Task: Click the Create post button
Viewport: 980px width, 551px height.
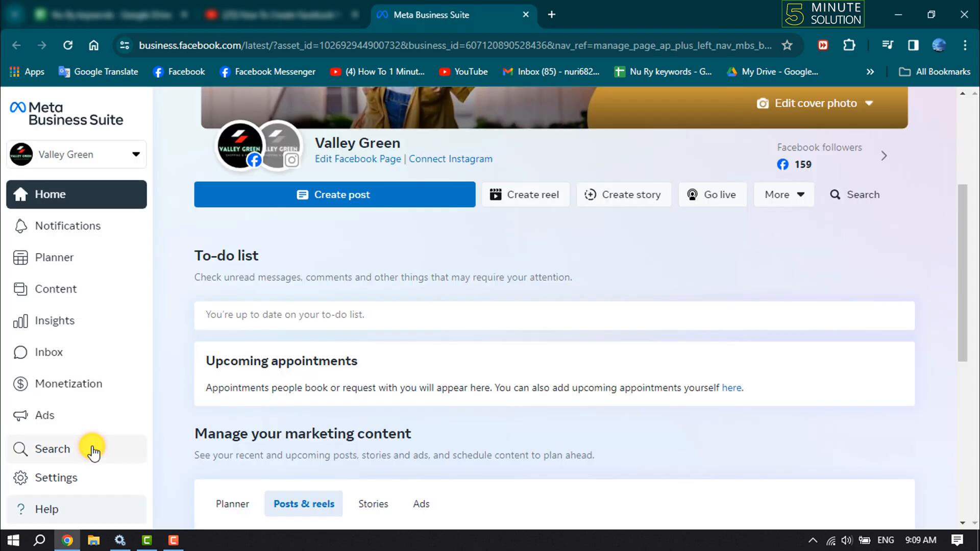Action: tap(334, 195)
